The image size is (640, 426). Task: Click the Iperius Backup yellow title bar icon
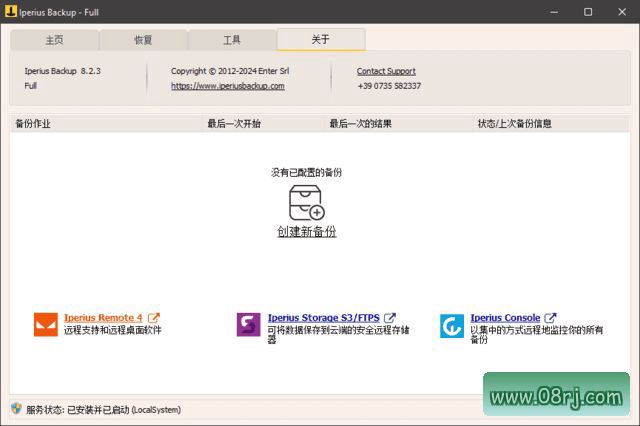coord(11,11)
